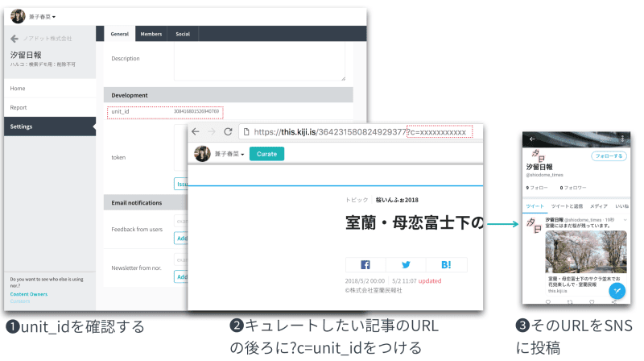Click the article headline 室蘭・母恋富士下の
This screenshot has width=644, height=361.
(x=414, y=223)
